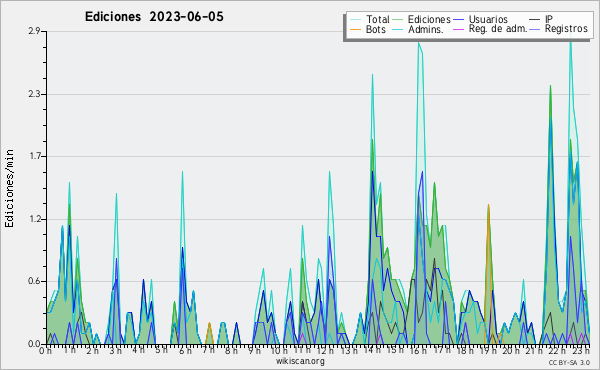Click the '22 h' x-axis label
Screen dimensions: 600x370
(x=557, y=351)
